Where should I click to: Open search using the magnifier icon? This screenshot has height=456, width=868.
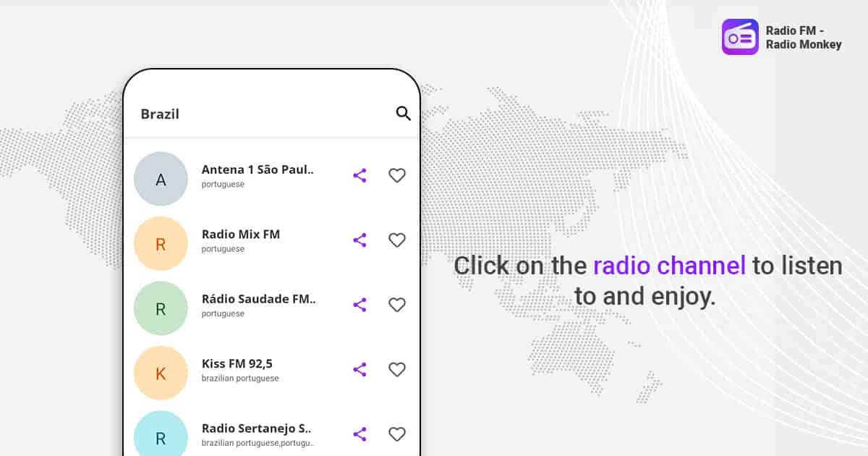pos(403,113)
